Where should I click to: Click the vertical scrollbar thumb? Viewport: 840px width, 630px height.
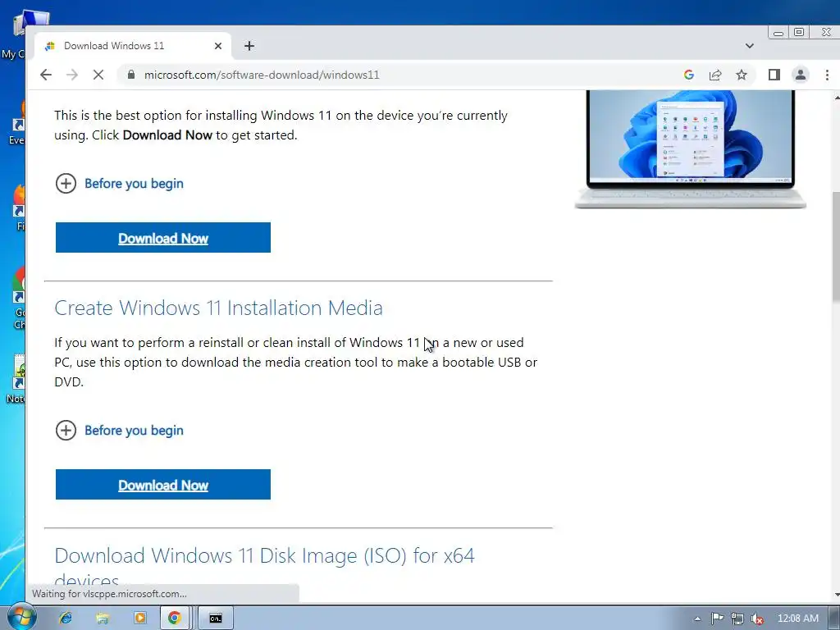coord(836,246)
